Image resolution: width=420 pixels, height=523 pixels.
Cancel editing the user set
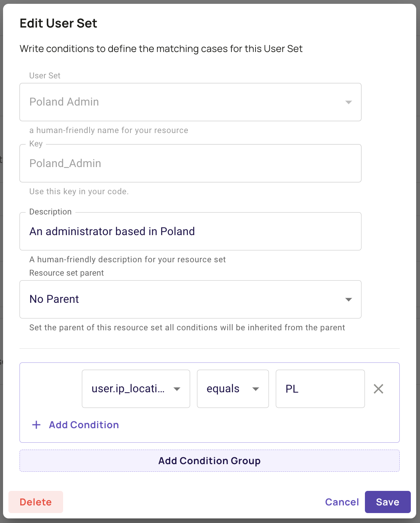pyautogui.click(x=342, y=502)
